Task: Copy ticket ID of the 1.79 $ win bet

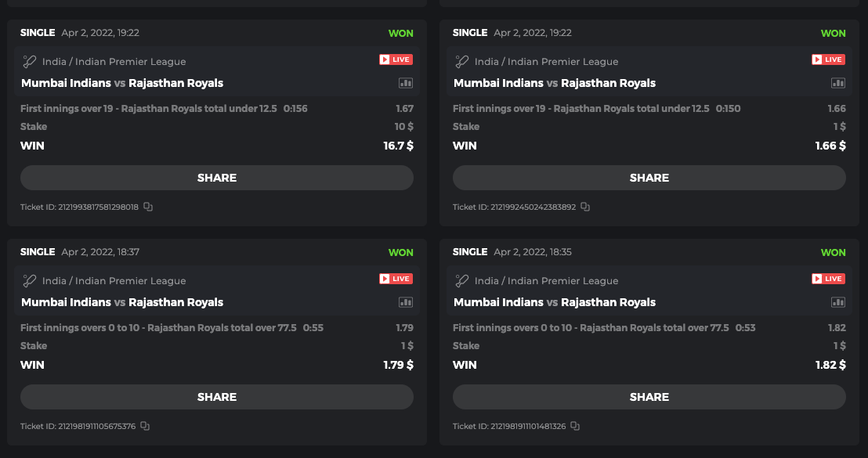Action: 145,426
